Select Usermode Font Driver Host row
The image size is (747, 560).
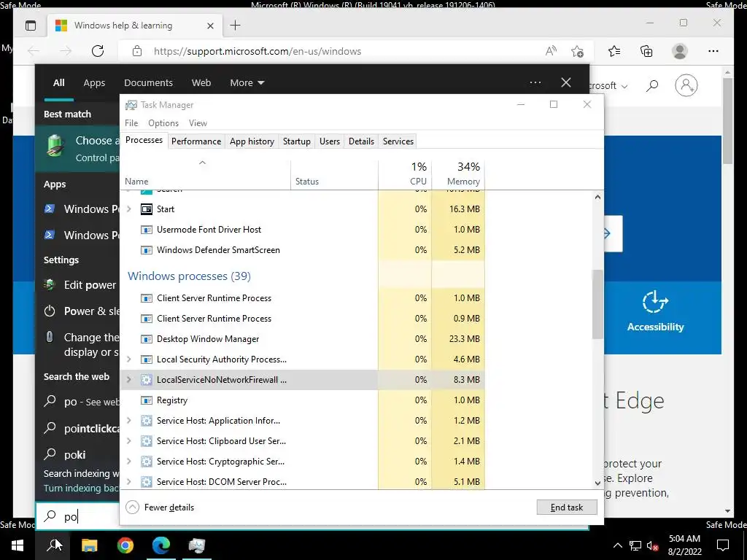pyautogui.click(x=303, y=230)
